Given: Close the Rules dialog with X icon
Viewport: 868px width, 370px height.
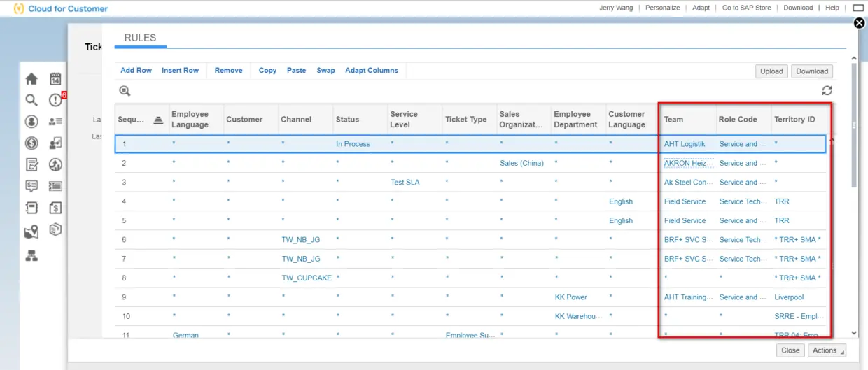Looking at the screenshot, I should (860, 23).
